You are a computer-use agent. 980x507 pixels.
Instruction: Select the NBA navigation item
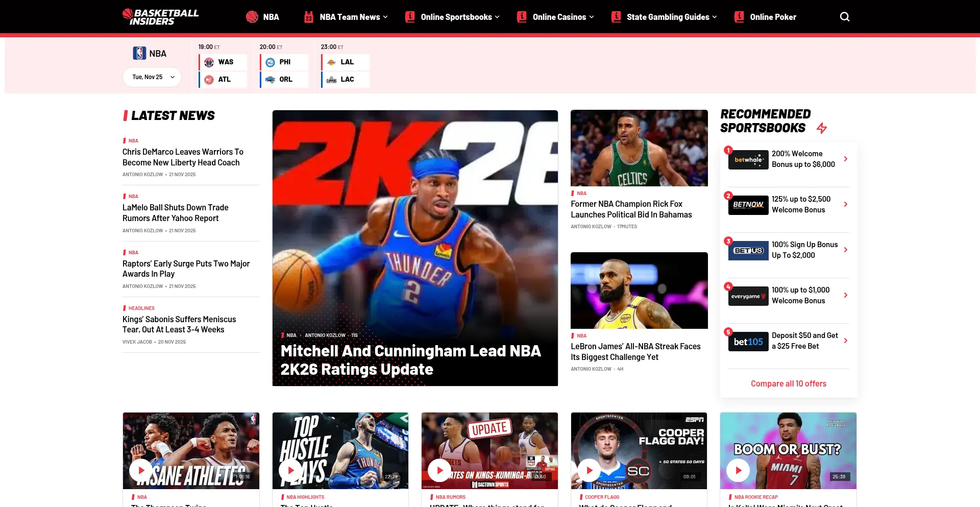tap(270, 17)
